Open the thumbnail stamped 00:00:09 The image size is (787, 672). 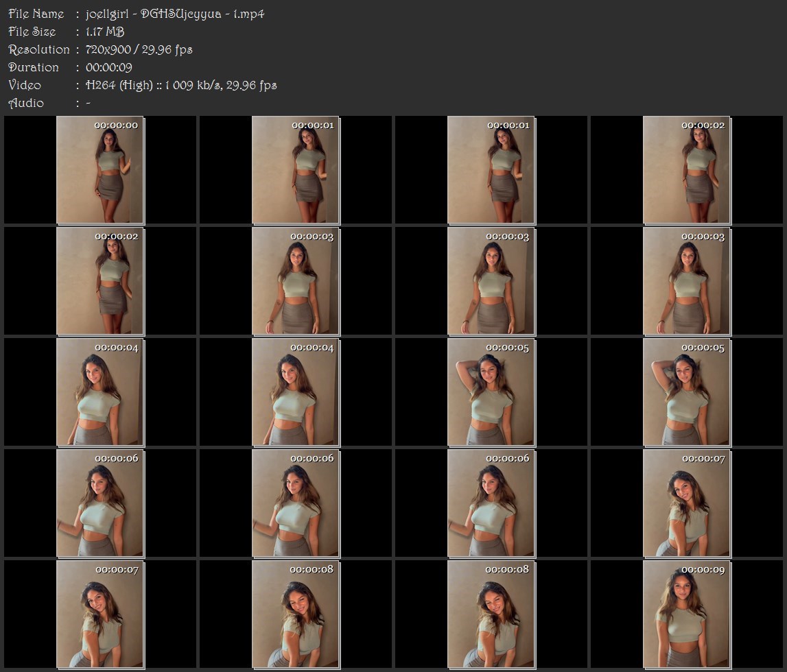(687, 614)
